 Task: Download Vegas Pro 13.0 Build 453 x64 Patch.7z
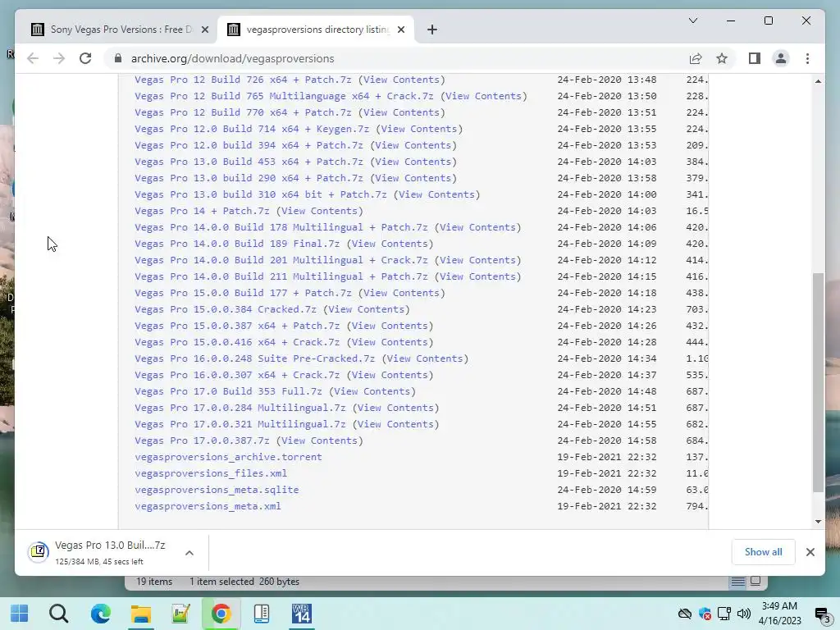click(249, 162)
